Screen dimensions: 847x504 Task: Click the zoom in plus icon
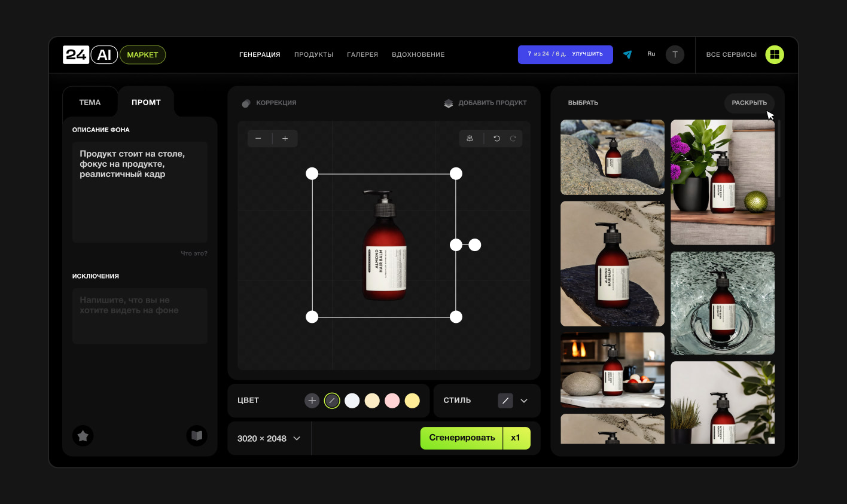(x=285, y=139)
